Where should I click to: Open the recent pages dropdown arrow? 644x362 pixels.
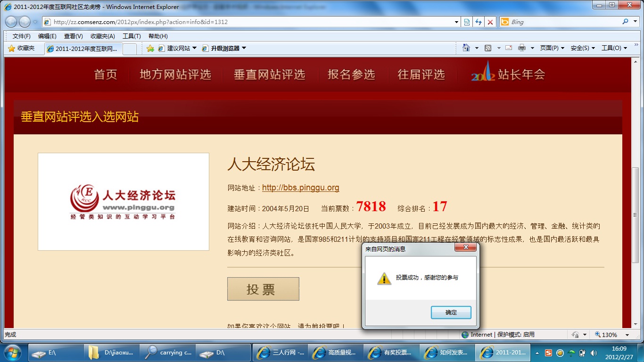pos(35,22)
